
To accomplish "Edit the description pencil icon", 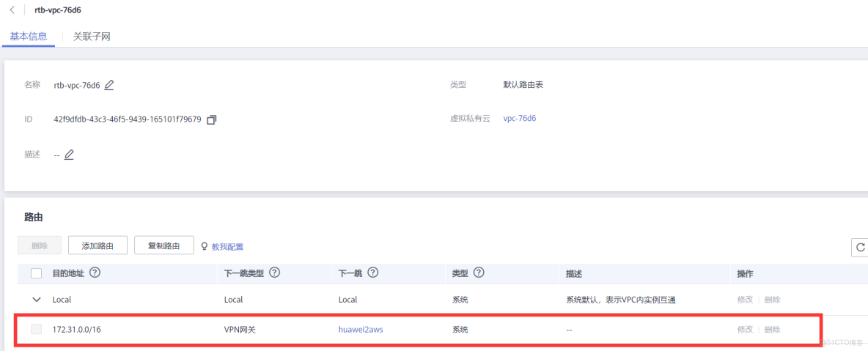I will 69,155.
